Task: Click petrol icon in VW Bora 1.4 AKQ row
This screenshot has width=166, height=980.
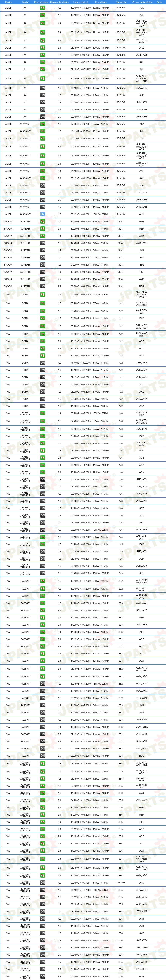Action: pos(43,294)
